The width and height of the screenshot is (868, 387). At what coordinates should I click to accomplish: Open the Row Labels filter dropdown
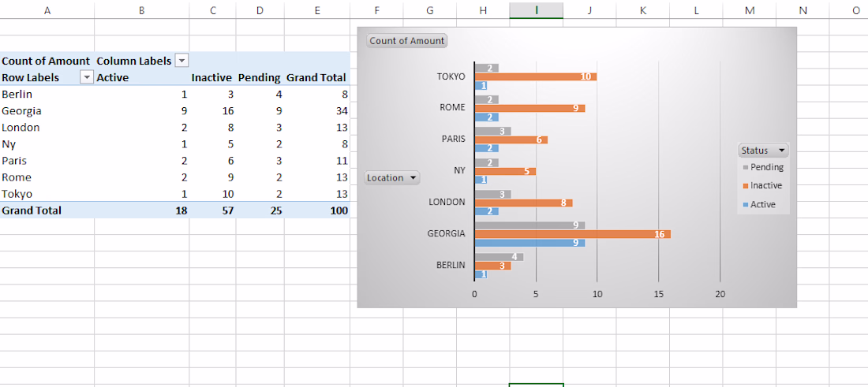(87, 77)
